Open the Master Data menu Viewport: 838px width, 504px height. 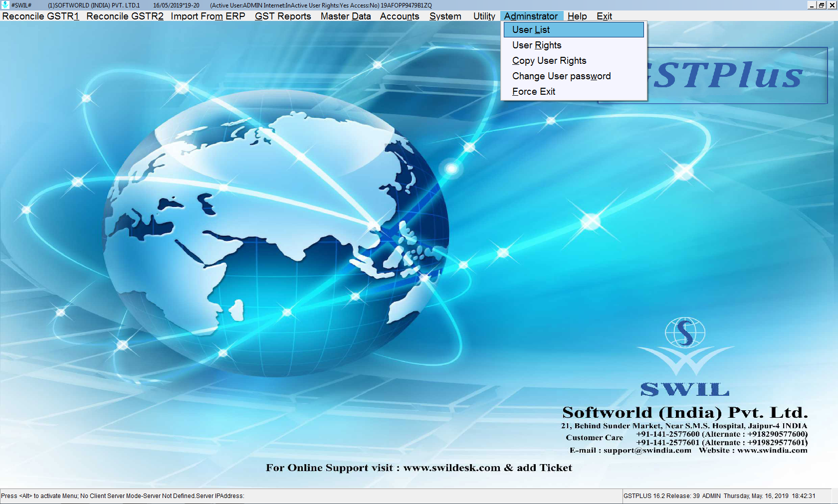click(346, 16)
